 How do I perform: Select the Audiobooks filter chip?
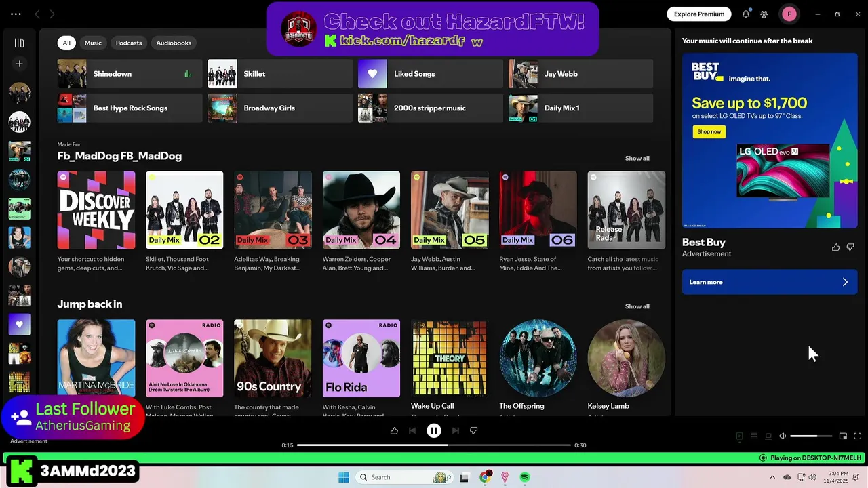click(x=174, y=43)
